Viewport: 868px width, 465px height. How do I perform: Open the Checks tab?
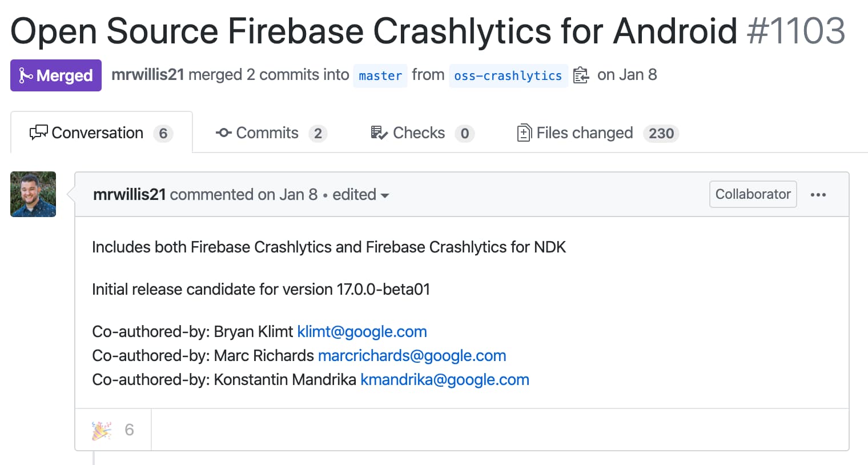pyautogui.click(x=423, y=133)
